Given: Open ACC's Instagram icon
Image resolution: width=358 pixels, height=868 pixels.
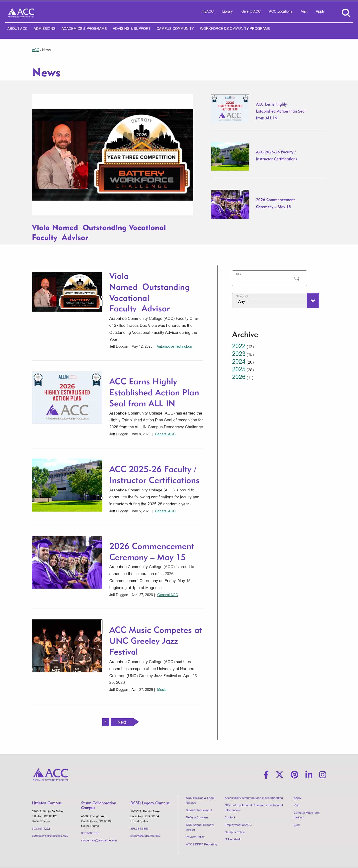Looking at the screenshot, I should (322, 774).
